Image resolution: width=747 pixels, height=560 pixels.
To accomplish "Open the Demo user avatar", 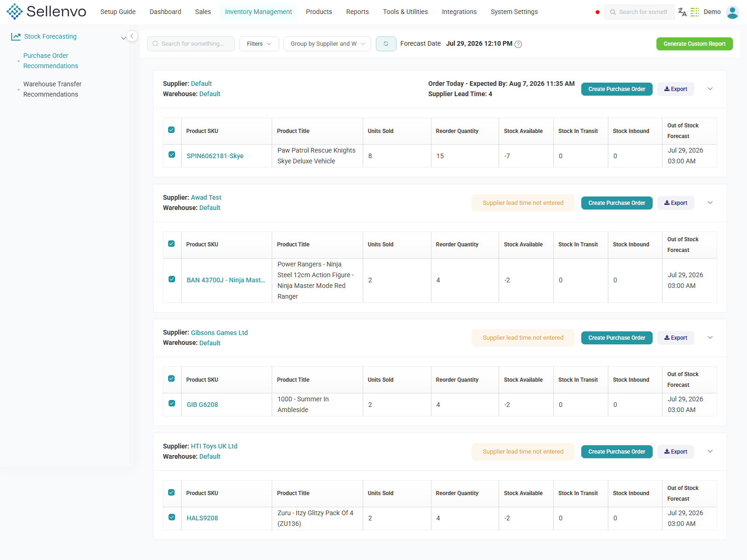I will [x=733, y=12].
